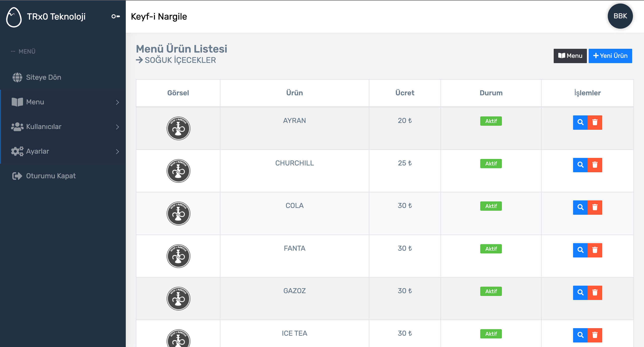Screen dimensions: 644x347
Task: Expand the Menu sidebar section
Action: tap(63, 102)
